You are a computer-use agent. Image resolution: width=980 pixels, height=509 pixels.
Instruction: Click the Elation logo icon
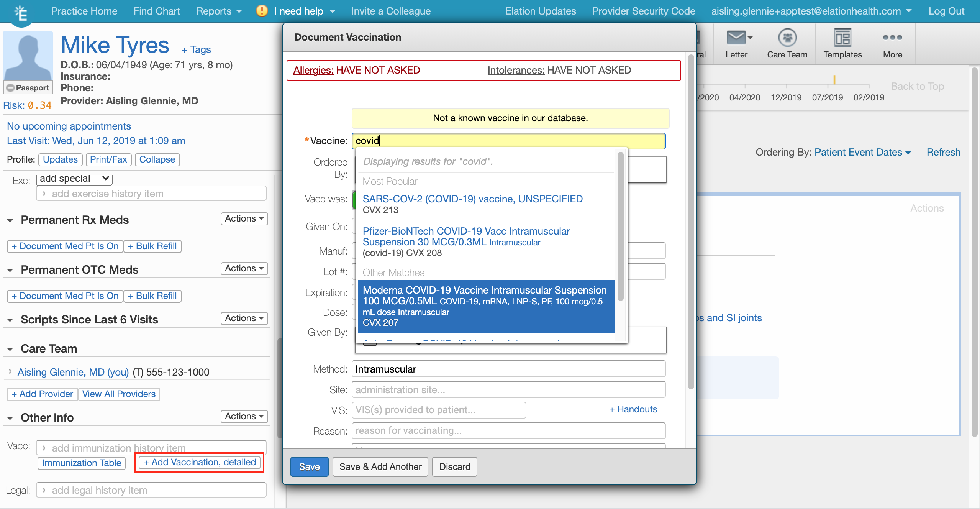(21, 13)
